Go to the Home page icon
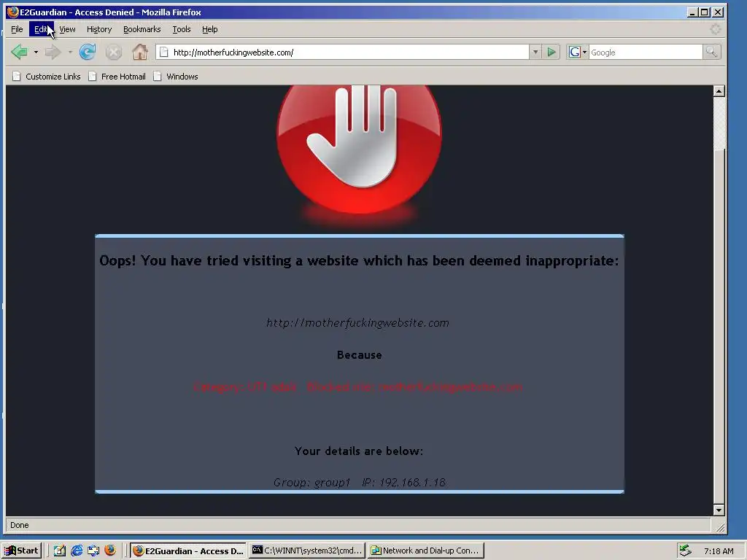Screen dimensions: 747x560 (140, 52)
